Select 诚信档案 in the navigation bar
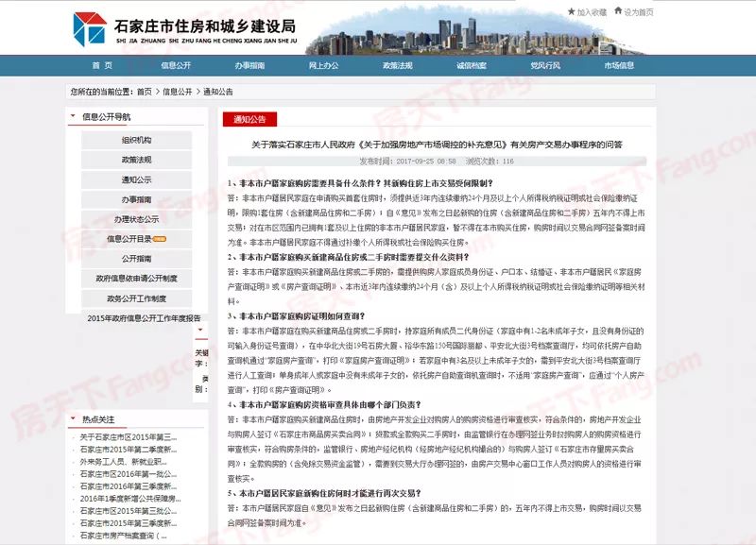The width and height of the screenshot is (756, 545). (x=472, y=65)
